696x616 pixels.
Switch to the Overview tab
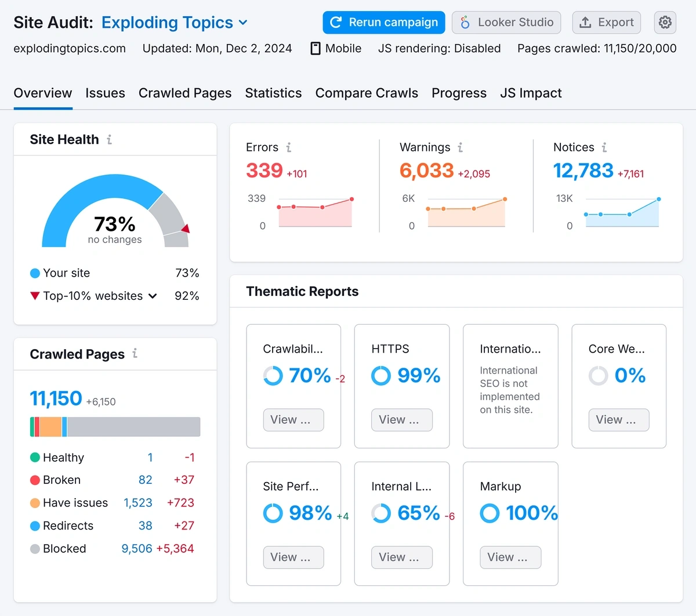(x=43, y=93)
